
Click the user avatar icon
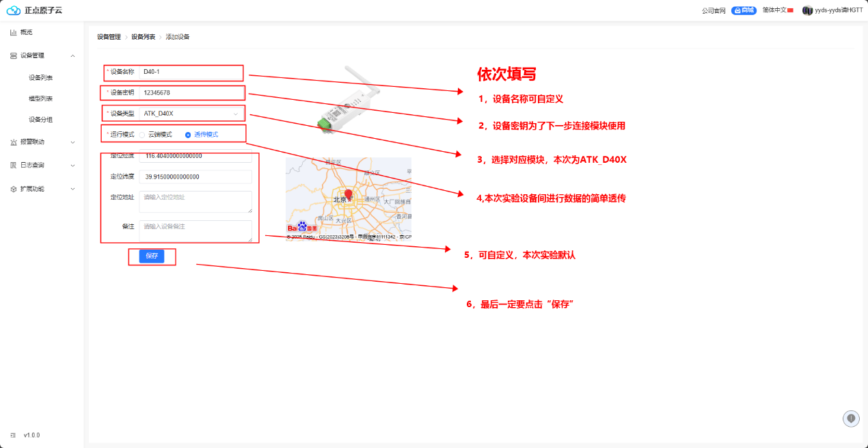point(807,10)
